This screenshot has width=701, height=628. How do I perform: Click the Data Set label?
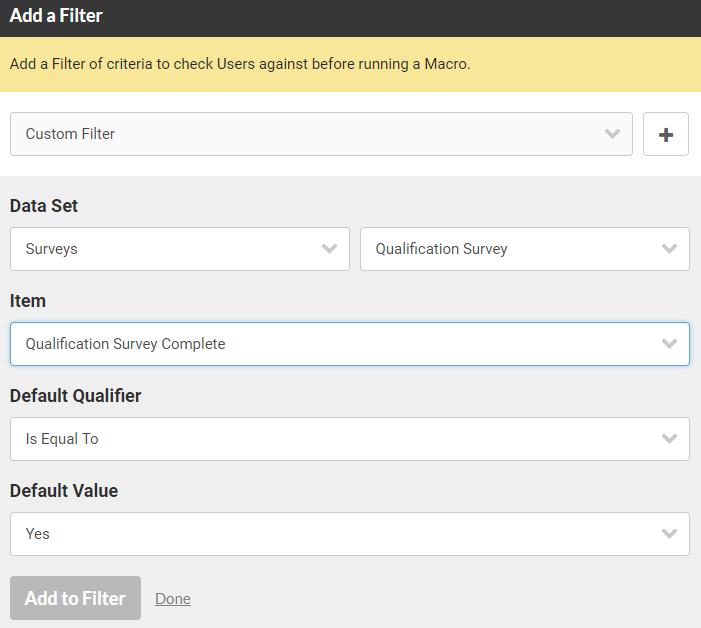[44, 206]
